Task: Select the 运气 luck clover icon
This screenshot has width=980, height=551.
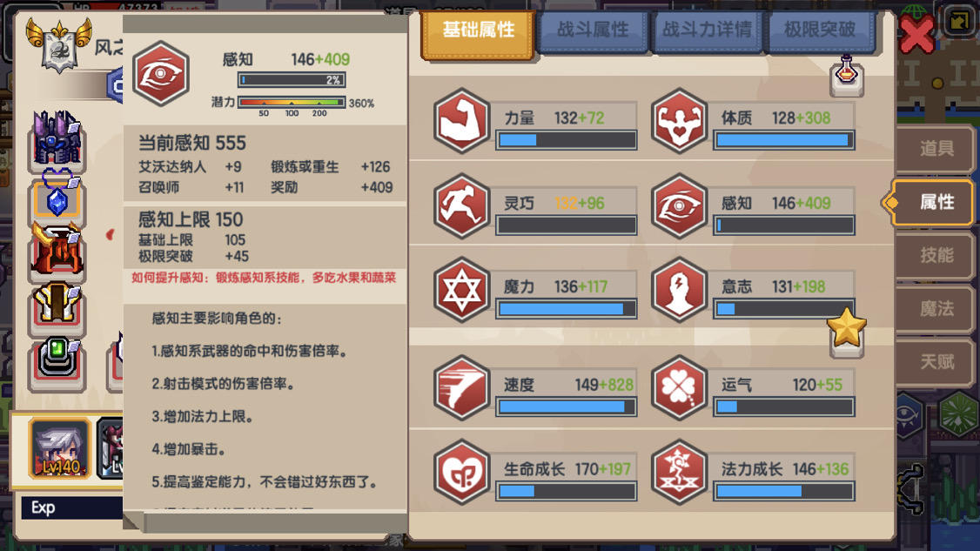Action: point(679,387)
